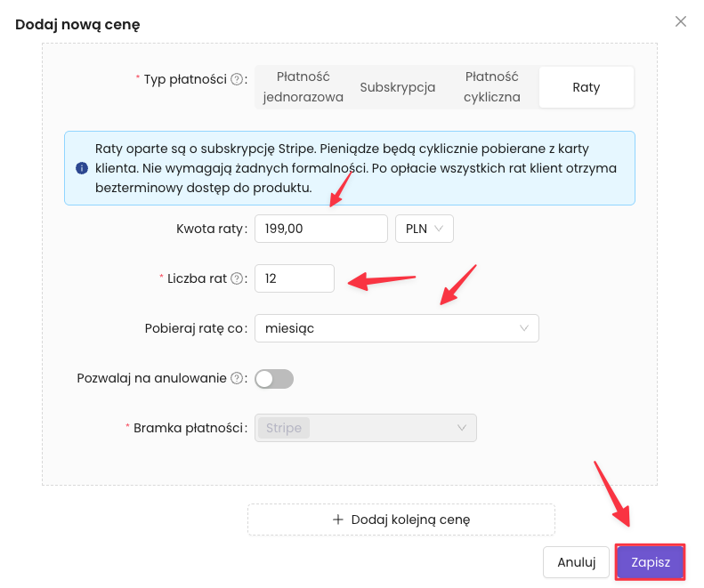Screen dimensions: 704x588
Task: Click help icon beside Pozwalaj na anulowanie
Action: pyautogui.click(x=237, y=378)
